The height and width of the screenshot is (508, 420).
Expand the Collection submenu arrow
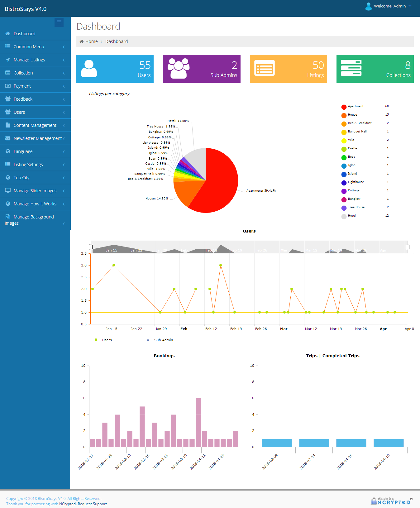(64, 73)
